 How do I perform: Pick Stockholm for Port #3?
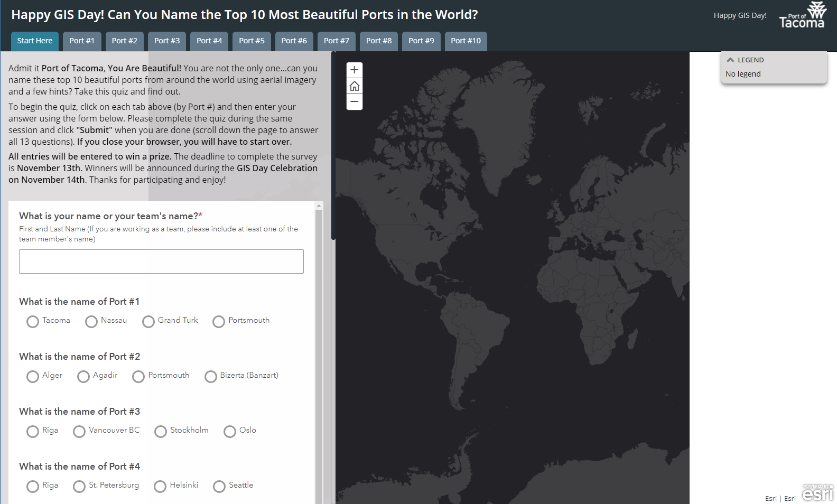tap(161, 431)
